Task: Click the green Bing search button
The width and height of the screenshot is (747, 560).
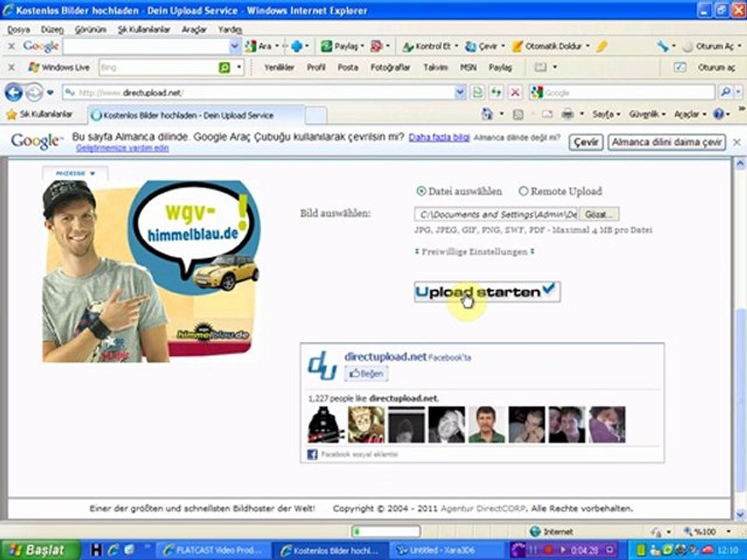Action: (x=224, y=68)
